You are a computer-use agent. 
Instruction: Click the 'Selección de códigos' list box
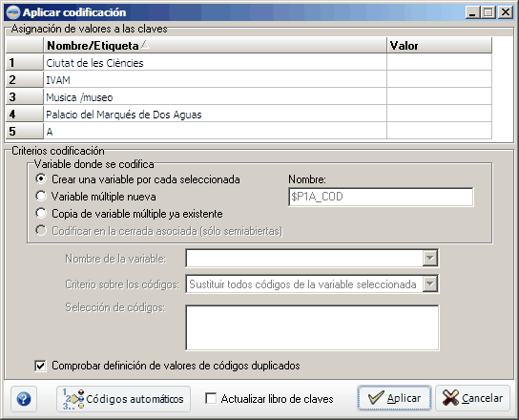(x=312, y=327)
